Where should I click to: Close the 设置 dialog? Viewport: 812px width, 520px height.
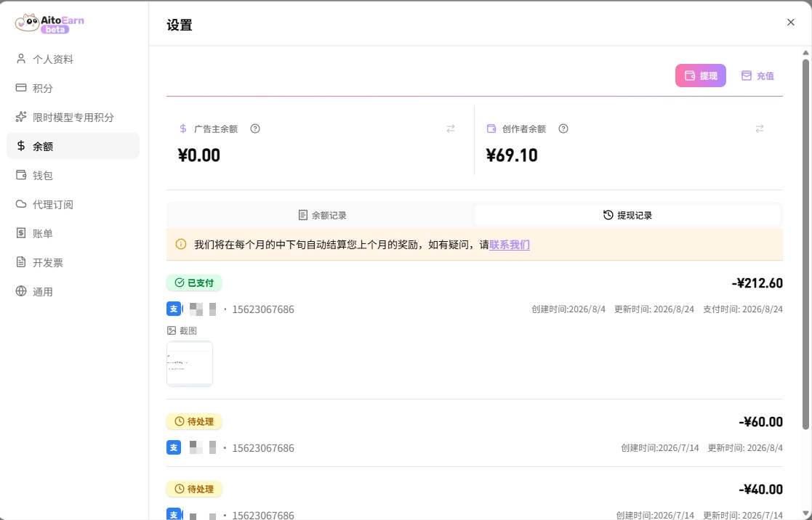(x=791, y=23)
